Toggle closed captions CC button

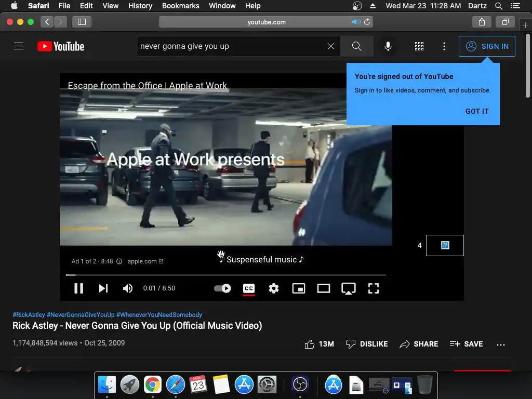click(x=249, y=288)
